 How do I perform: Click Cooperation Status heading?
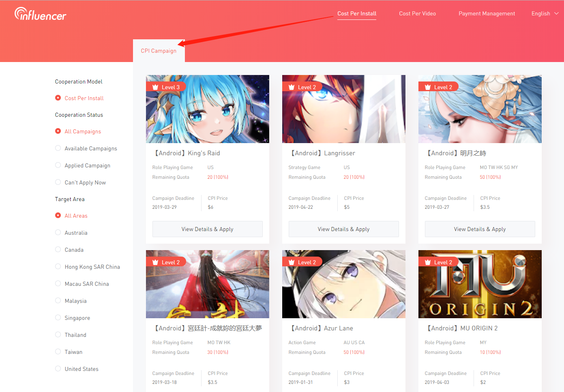pos(79,115)
